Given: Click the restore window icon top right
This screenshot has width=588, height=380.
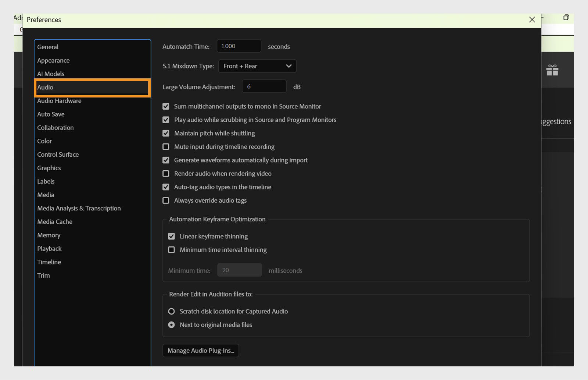Looking at the screenshot, I should pos(566,17).
